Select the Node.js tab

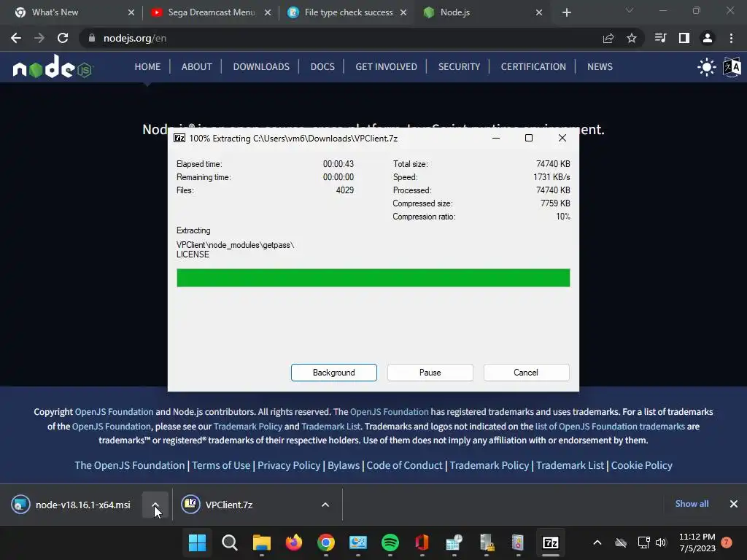455,12
